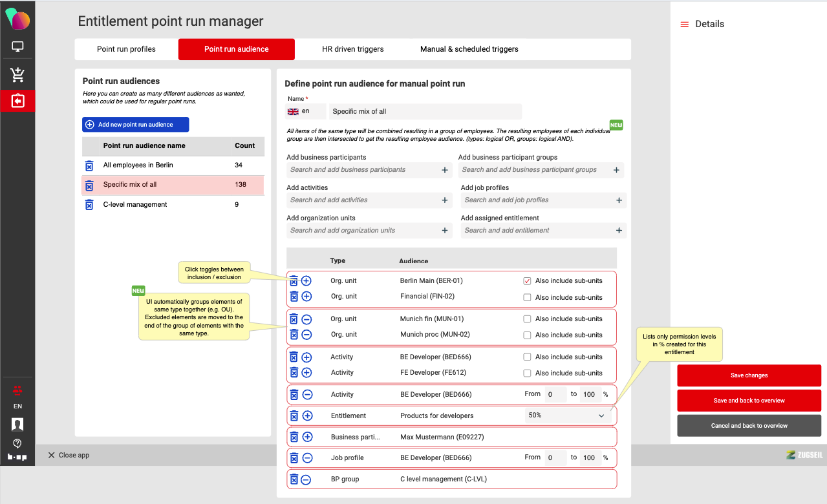Open the Details panel hamburger menu

[x=684, y=25]
